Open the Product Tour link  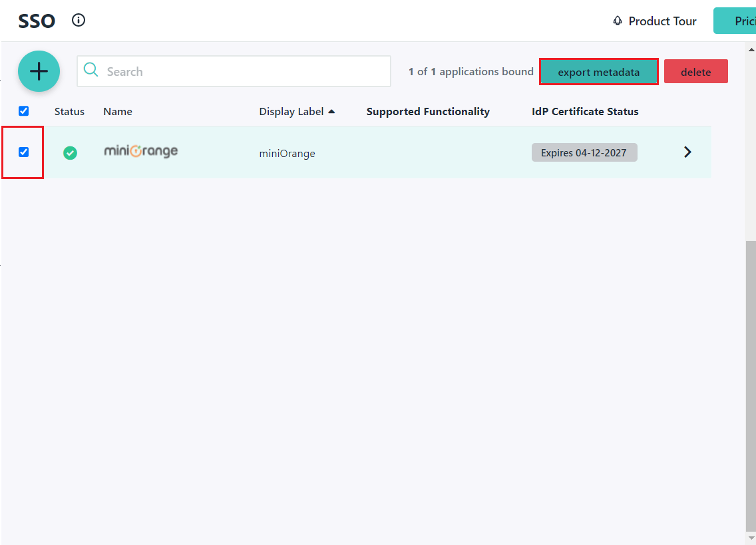[662, 21]
